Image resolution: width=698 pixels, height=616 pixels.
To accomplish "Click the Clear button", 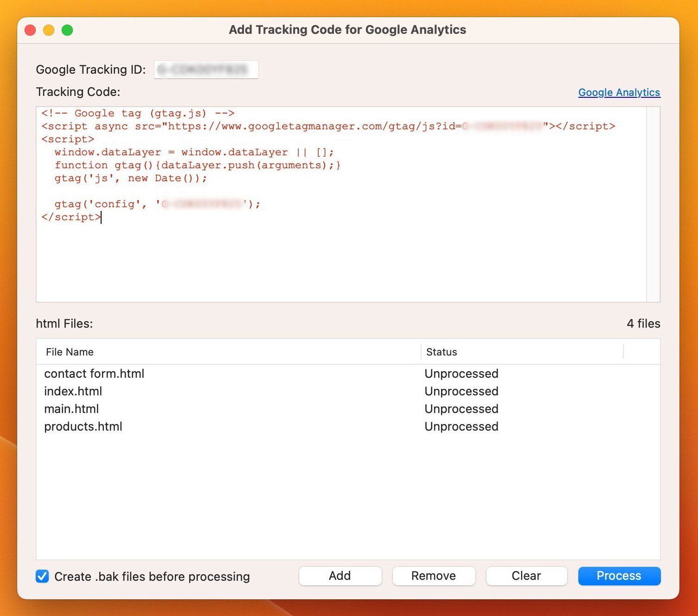I will click(526, 576).
